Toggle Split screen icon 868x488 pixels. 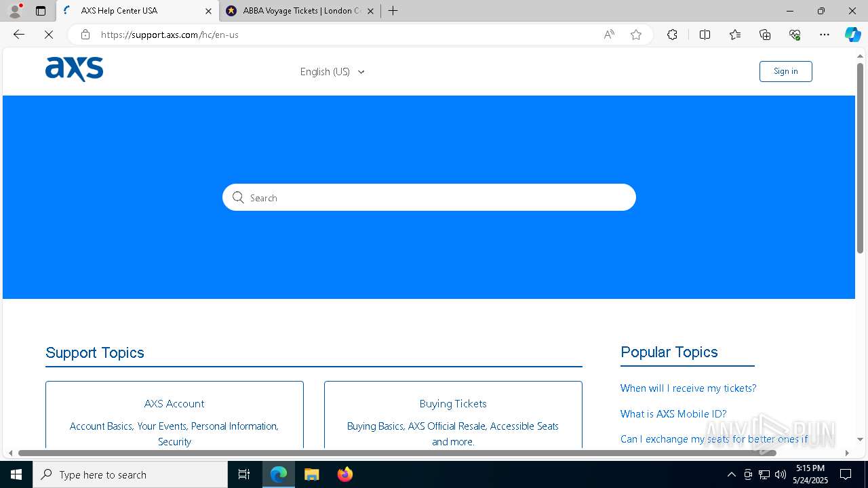click(705, 35)
